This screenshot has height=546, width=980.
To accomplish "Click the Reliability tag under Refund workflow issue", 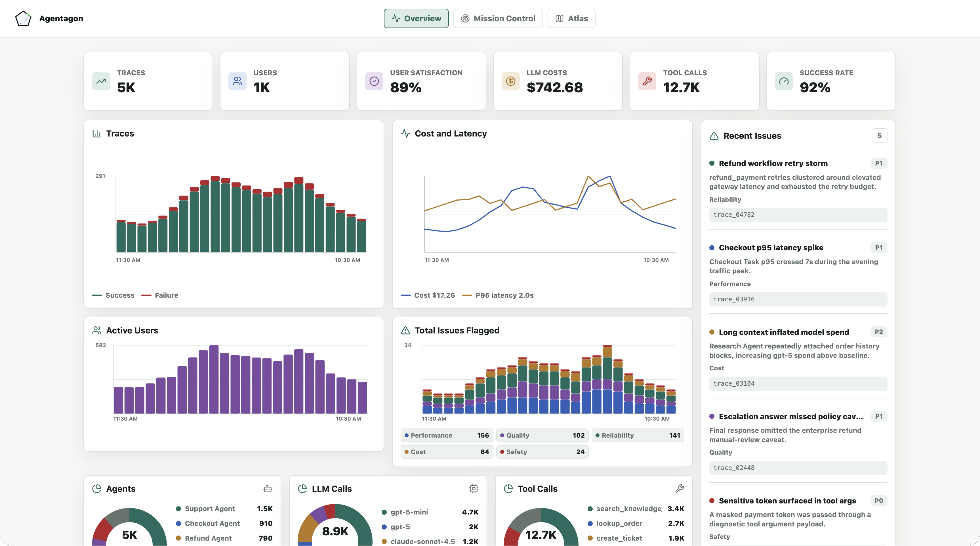I will pyautogui.click(x=725, y=199).
